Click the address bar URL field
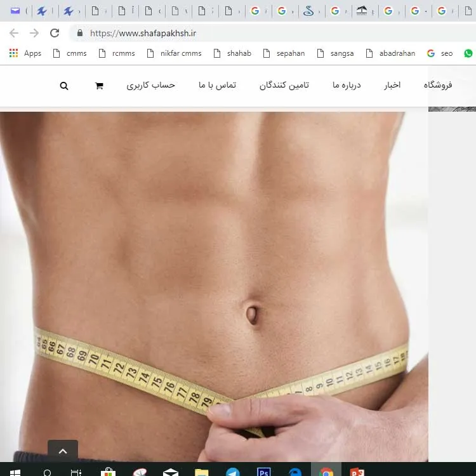The width and height of the screenshot is (476, 476). coord(254,33)
